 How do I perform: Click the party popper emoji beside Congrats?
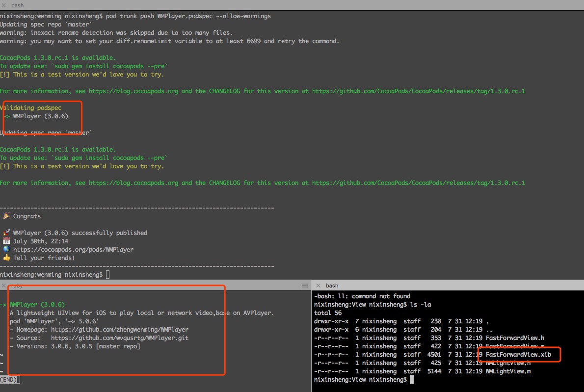click(x=6, y=216)
